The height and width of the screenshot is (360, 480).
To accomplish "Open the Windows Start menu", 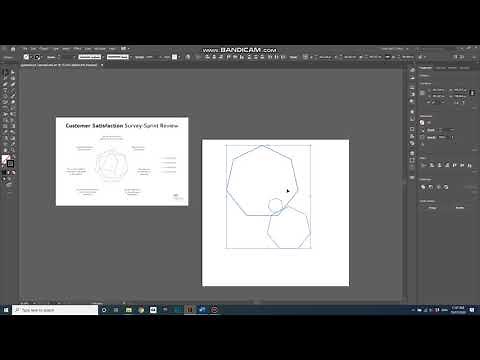I will (6, 310).
